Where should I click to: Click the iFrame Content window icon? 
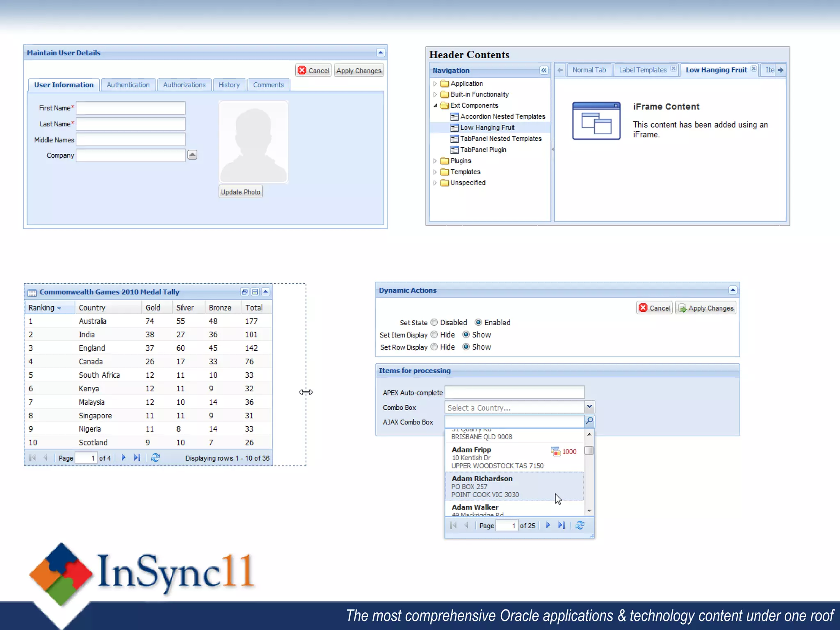(596, 121)
